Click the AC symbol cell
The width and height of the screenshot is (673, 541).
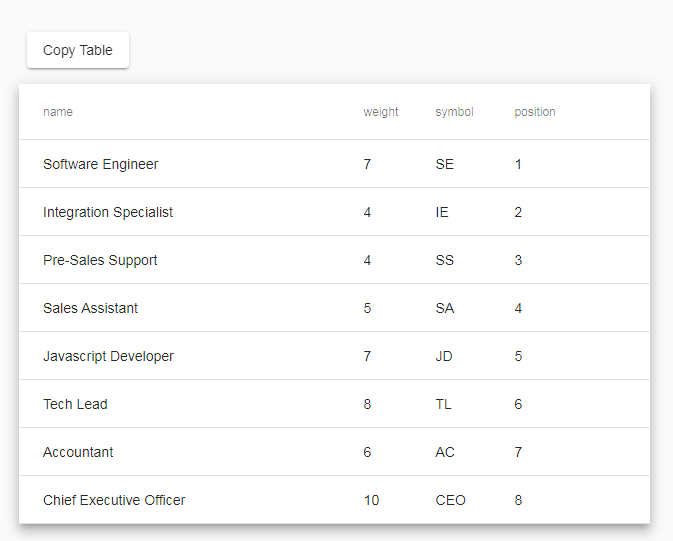(x=445, y=452)
